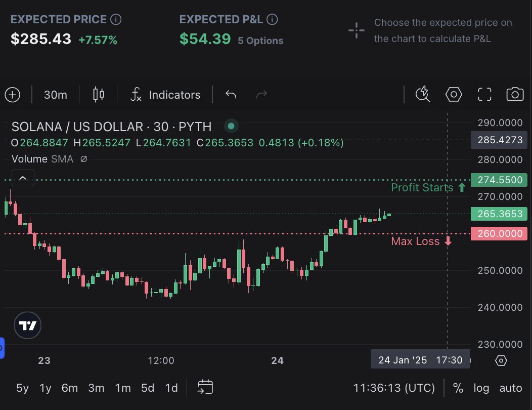
Task: Enter fullscreen chart mode
Action: pos(484,95)
